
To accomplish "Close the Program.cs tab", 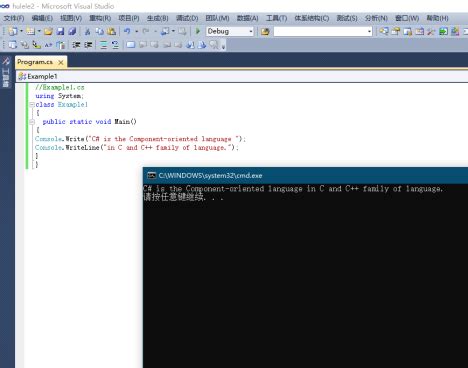I will click(61, 62).
